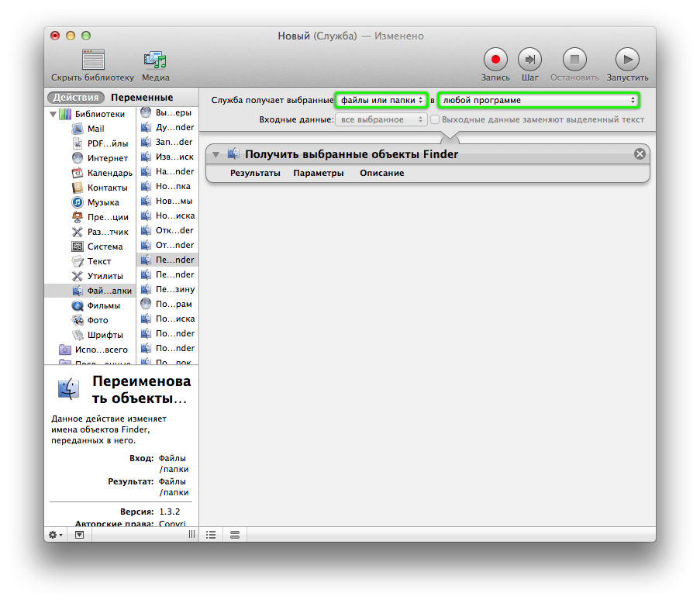Start recording with the Запись button
The width and height of the screenshot is (700, 603).
(x=495, y=59)
